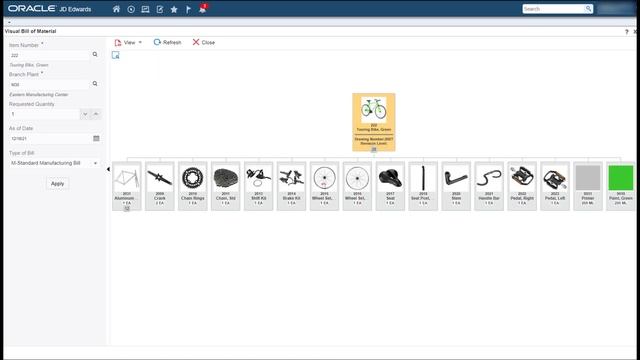Click the Item Number lookup search icon
Image resolution: width=640 pixels, height=360 pixels.
pyautogui.click(x=95, y=54)
